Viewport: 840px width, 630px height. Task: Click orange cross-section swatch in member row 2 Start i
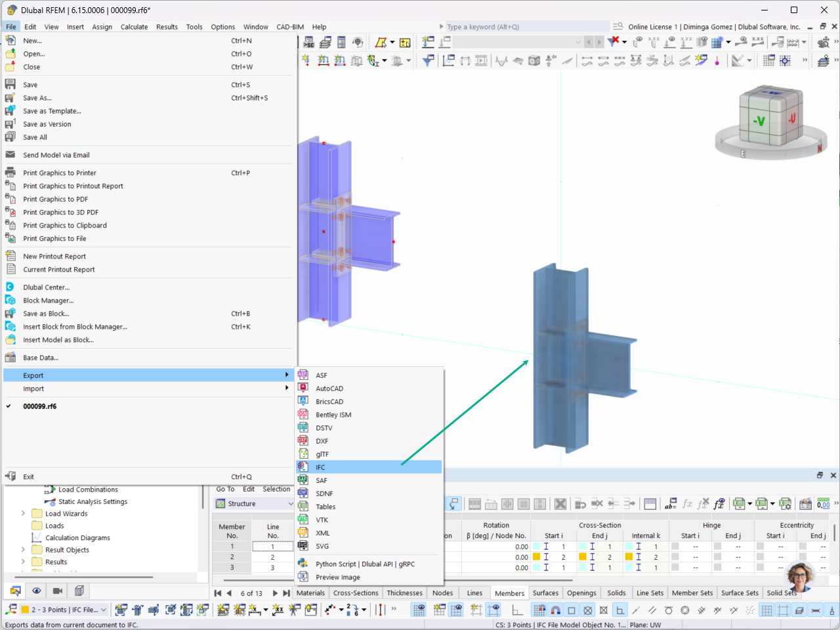tap(536, 556)
